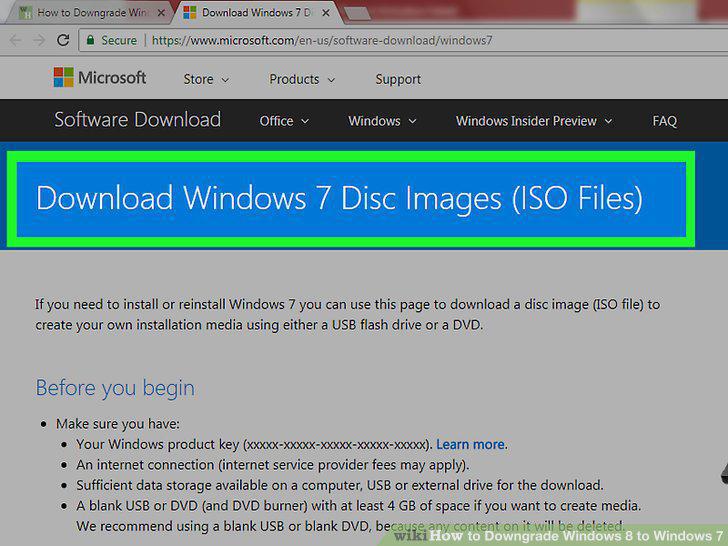Screen dimensions: 728x546
Task: Open the FAQ page
Action: [x=664, y=121]
